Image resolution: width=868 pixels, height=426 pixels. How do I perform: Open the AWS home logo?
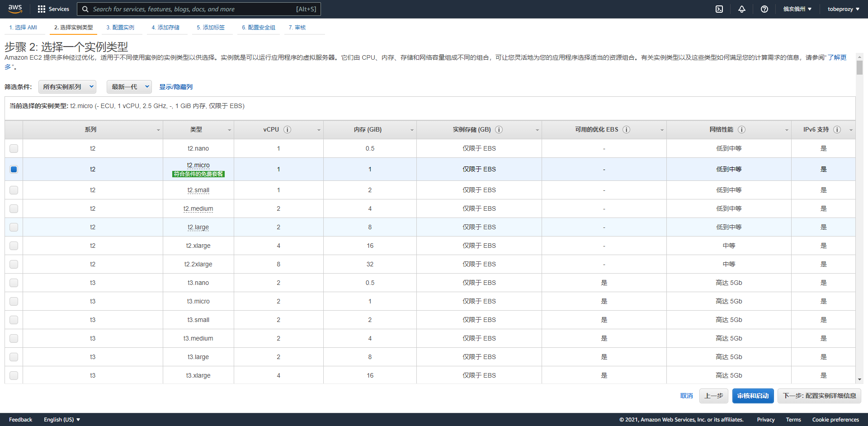pos(15,9)
